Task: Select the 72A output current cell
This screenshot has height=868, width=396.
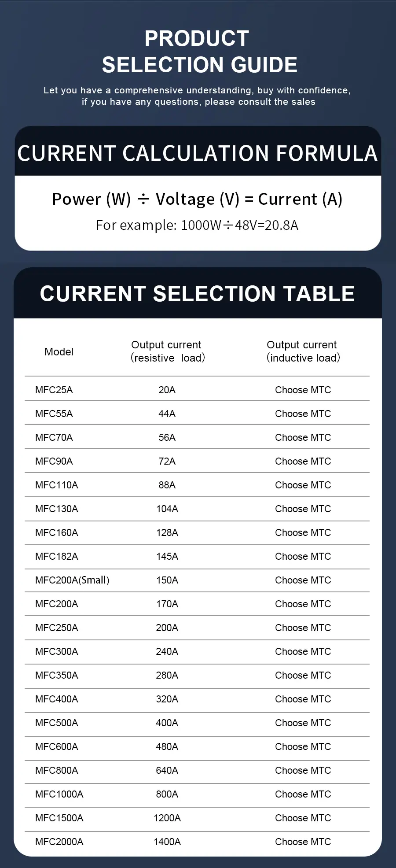Action: (x=167, y=461)
